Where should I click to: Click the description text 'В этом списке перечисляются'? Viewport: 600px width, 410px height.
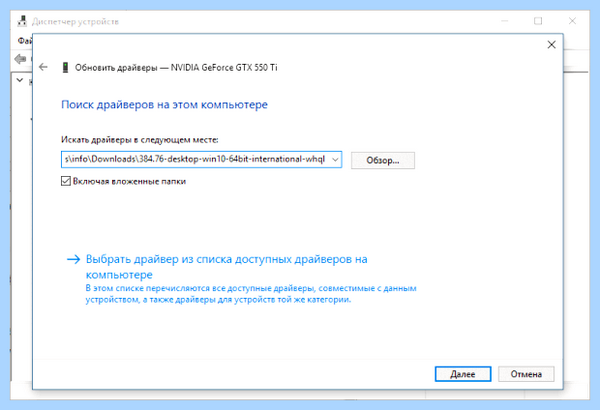point(251,294)
